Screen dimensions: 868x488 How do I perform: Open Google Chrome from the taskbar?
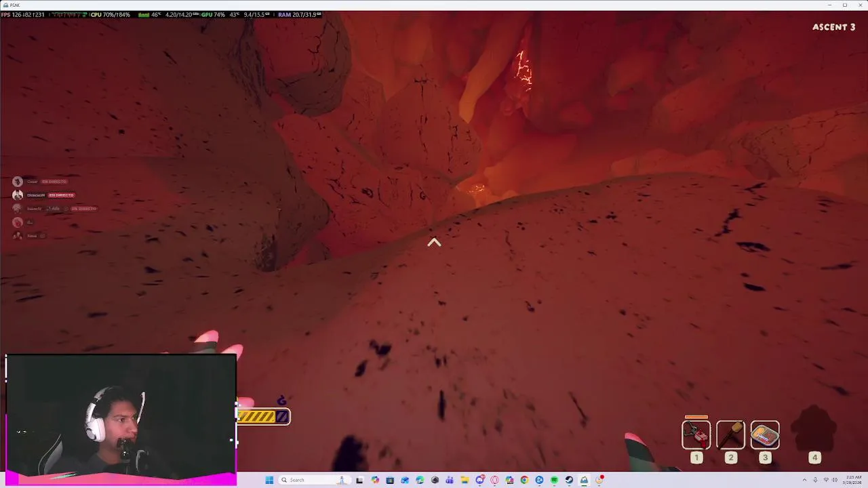[524, 480]
